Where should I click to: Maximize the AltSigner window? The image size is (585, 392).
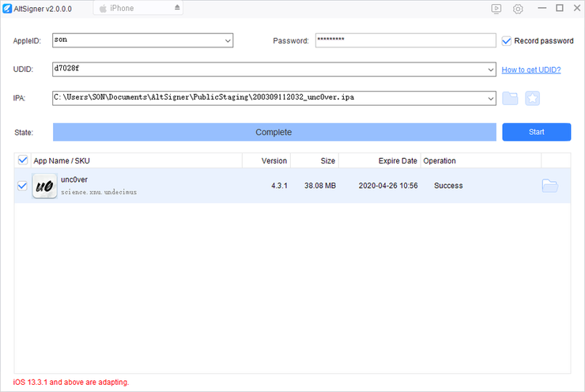click(x=560, y=8)
